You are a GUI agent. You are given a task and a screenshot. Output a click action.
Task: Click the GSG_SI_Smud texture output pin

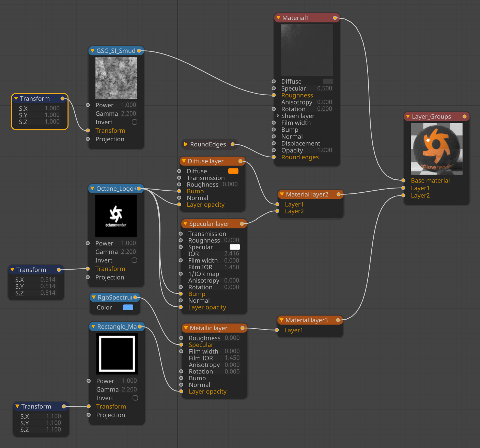139,51
